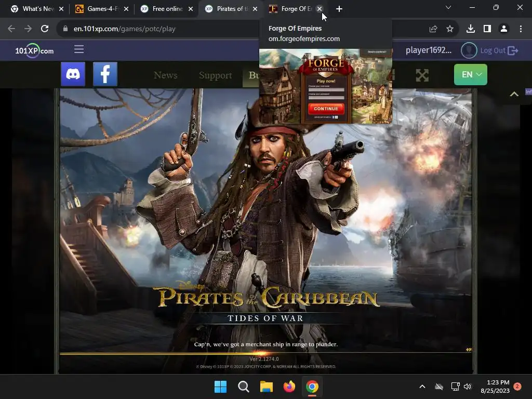Image resolution: width=532 pixels, height=399 pixels.
Task: Open Chrome three-dot menu
Action: [x=521, y=29]
